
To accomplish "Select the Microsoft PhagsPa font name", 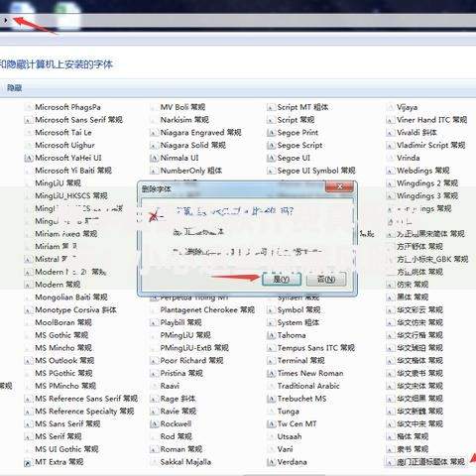I will (67, 107).
